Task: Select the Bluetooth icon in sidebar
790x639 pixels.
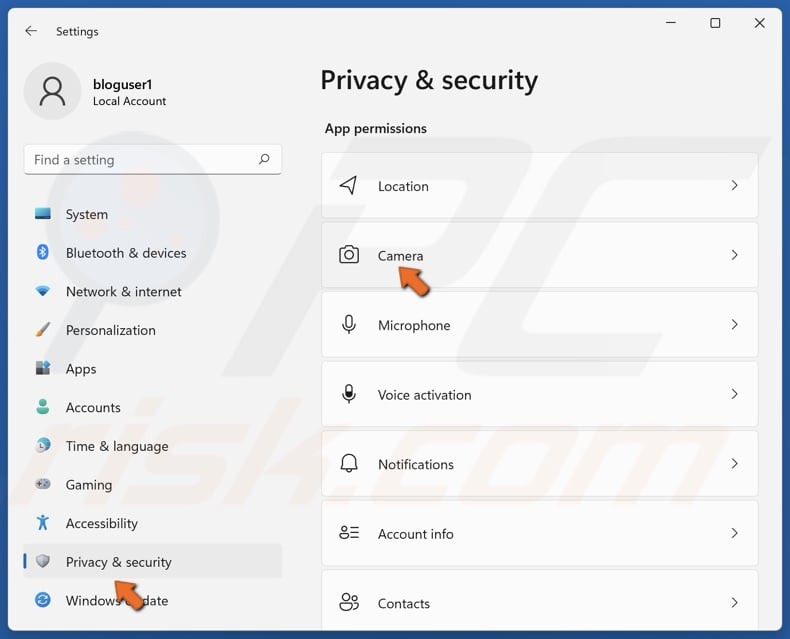Action: (x=43, y=252)
